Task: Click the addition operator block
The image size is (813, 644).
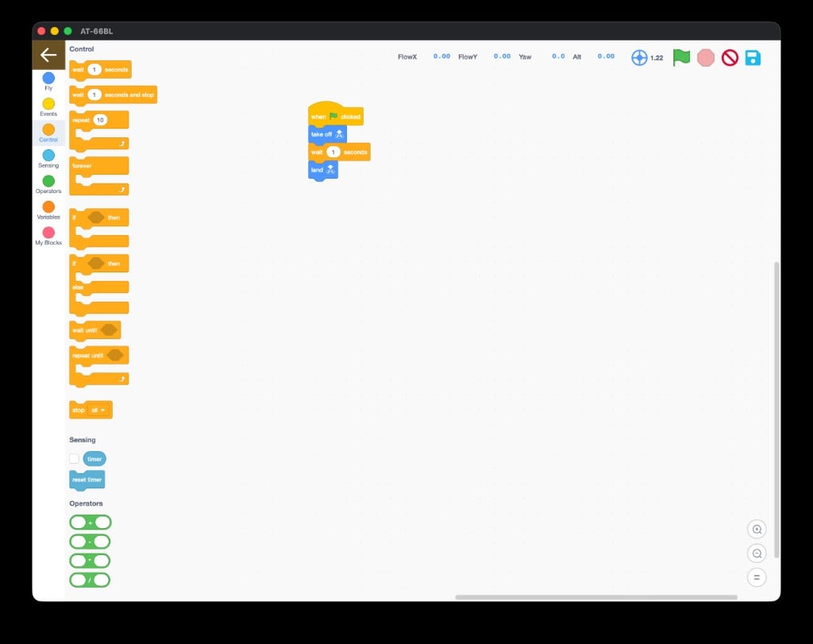Action: (91, 523)
